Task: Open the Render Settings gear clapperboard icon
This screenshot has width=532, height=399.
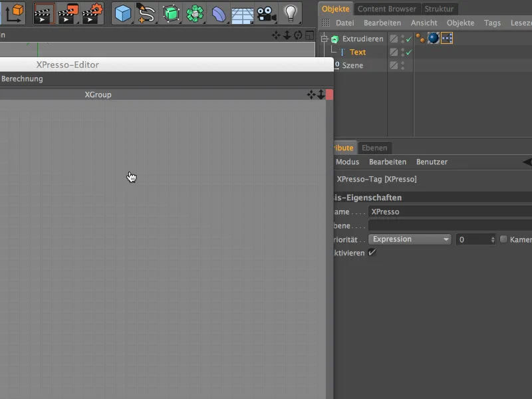Action: (x=92, y=13)
